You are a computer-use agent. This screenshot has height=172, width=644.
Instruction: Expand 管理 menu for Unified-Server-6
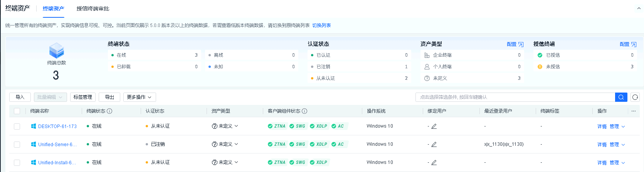point(617,145)
